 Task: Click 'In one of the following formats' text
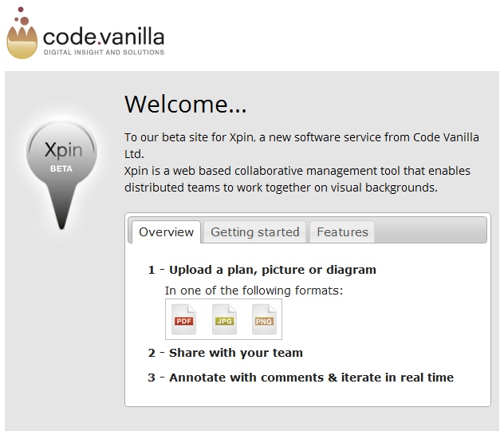254,291
